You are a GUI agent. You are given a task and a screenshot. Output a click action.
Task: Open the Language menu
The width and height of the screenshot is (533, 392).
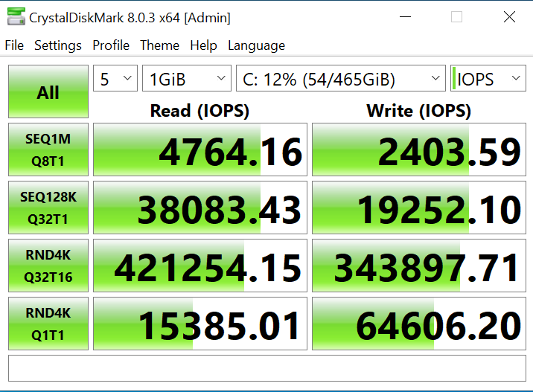coord(256,45)
